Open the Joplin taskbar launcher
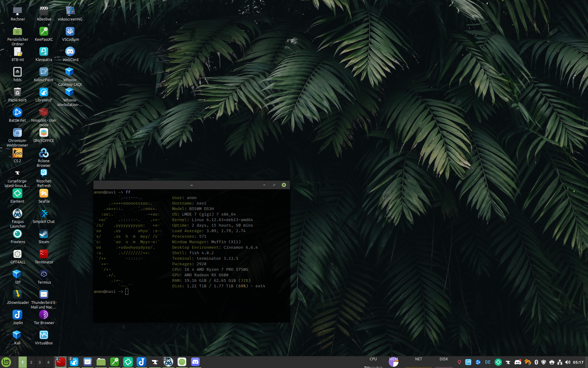Viewport: 588px width, 368px height. pos(141,362)
